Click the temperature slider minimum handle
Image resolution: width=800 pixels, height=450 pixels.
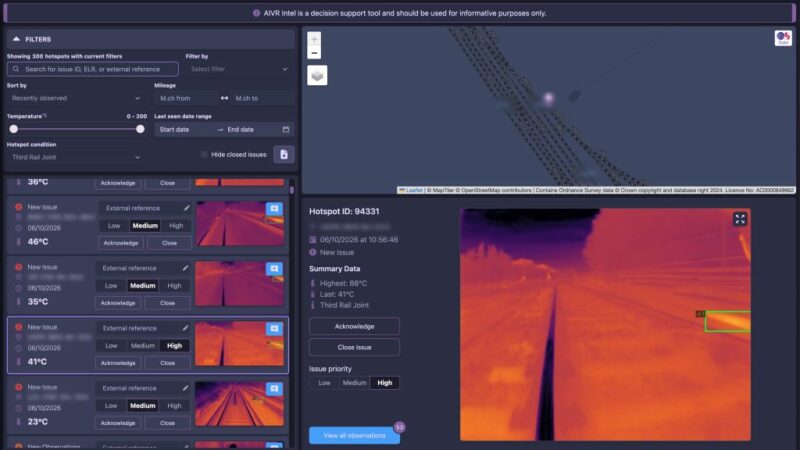14,129
